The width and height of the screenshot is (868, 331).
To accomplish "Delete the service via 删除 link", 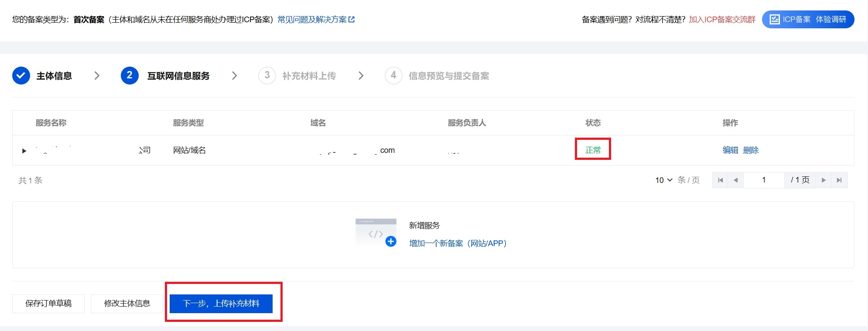I will click(751, 150).
